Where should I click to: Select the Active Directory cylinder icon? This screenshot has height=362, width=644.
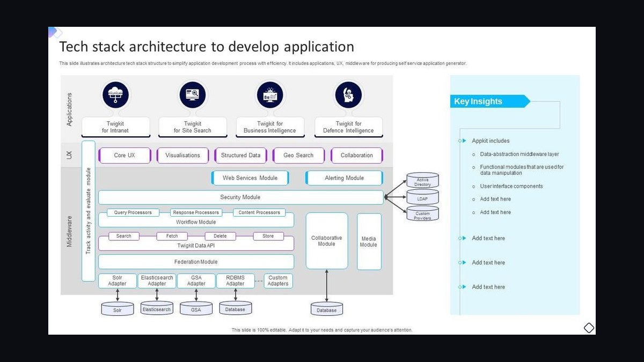[422, 180]
